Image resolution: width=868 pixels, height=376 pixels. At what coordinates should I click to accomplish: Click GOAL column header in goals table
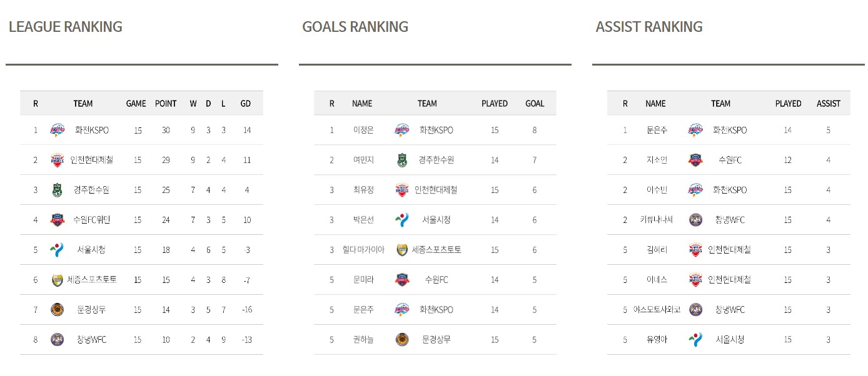click(535, 104)
